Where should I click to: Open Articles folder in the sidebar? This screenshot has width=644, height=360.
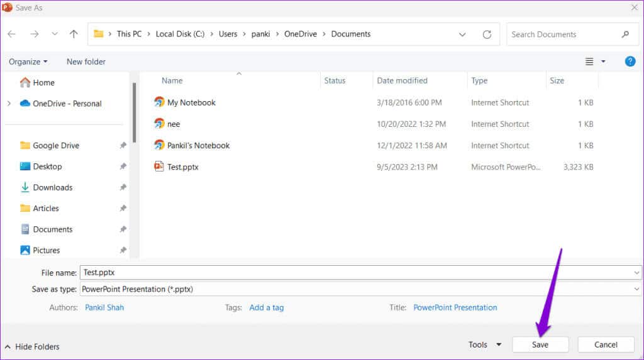(39, 208)
